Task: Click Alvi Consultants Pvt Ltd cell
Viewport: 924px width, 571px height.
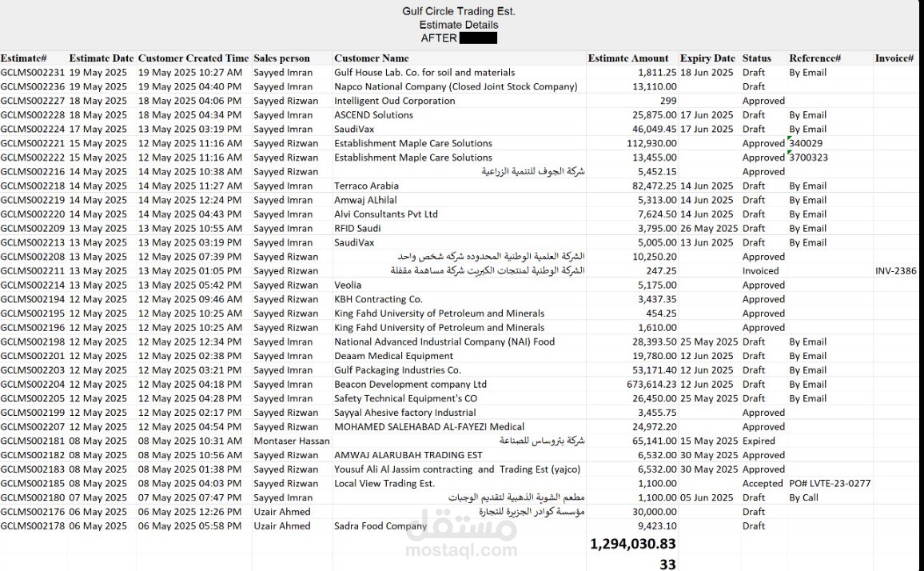Action: tap(386, 214)
